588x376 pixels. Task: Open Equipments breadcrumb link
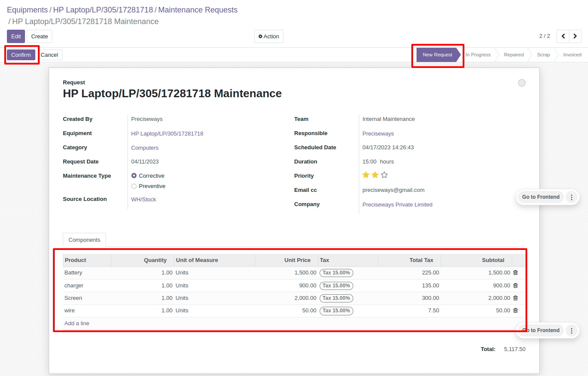tap(27, 10)
